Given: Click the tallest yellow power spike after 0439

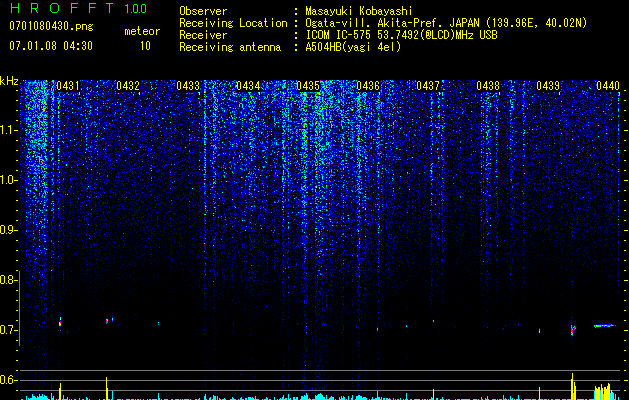Looking at the screenshot, I should (x=572, y=386).
